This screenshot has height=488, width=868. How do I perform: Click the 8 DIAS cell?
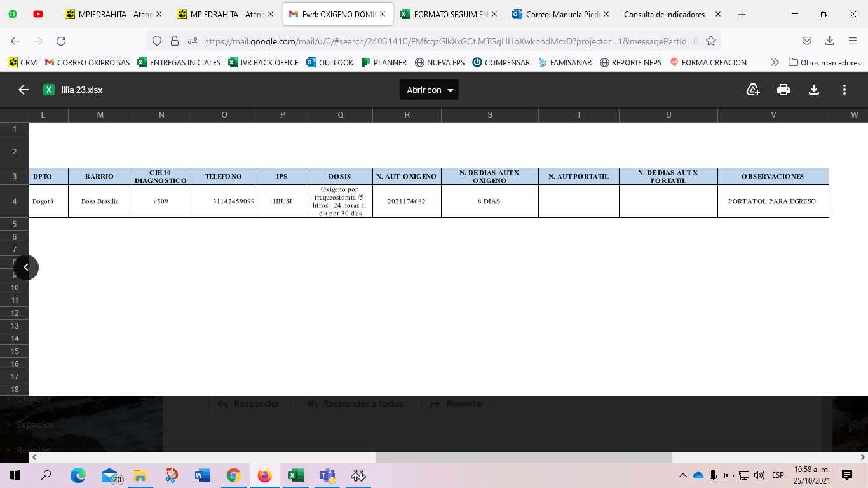[489, 201]
